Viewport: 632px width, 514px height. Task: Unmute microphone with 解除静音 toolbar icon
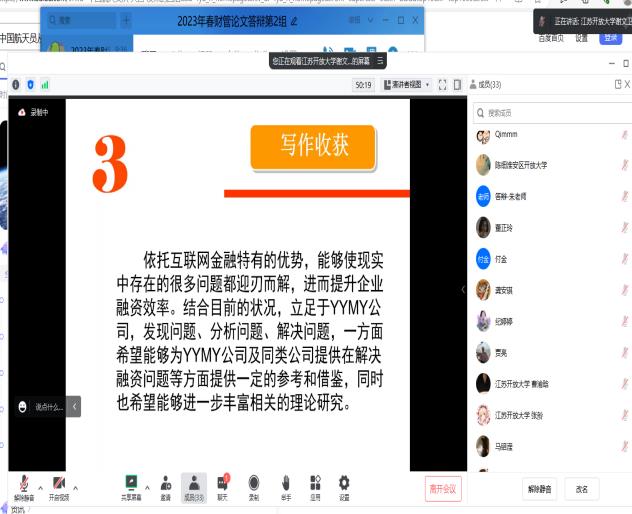[23, 485]
